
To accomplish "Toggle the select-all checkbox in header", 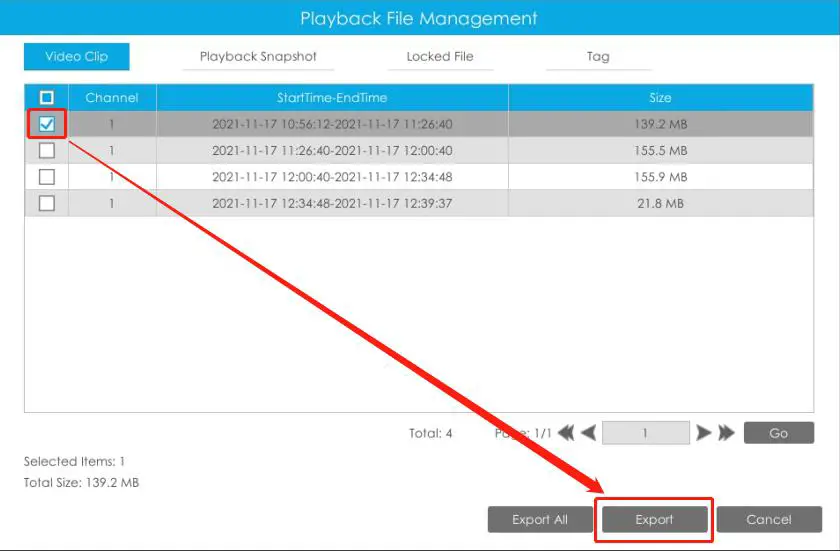I will tap(47, 97).
